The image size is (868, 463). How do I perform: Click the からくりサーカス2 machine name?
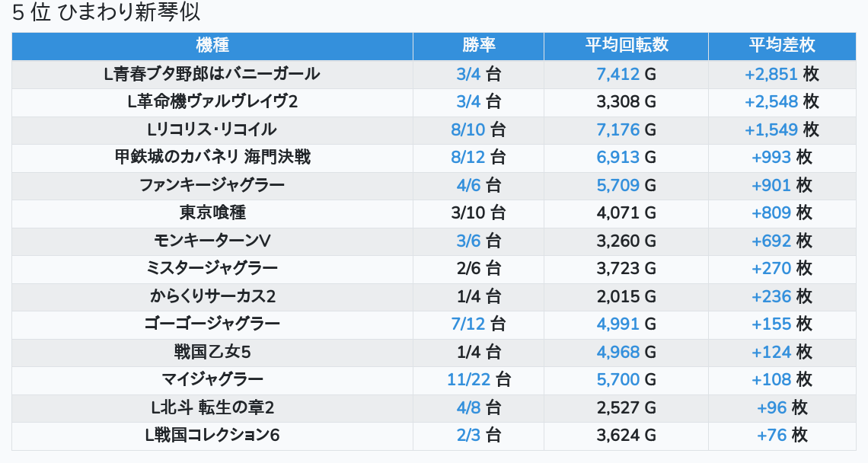tap(212, 296)
